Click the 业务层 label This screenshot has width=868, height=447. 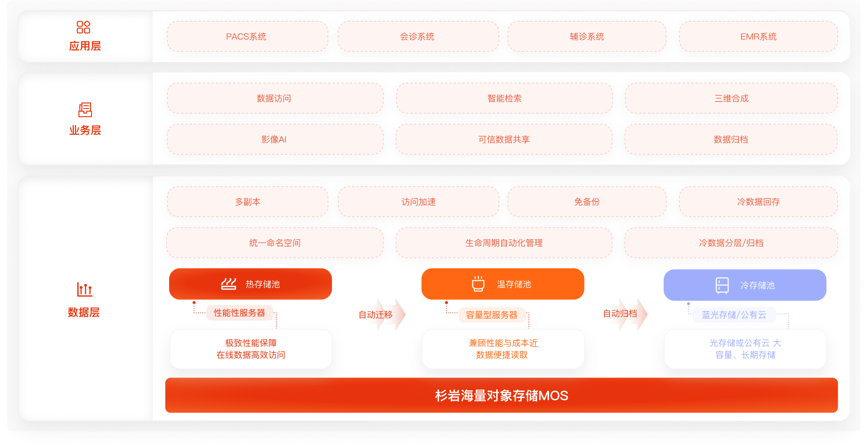(85, 130)
